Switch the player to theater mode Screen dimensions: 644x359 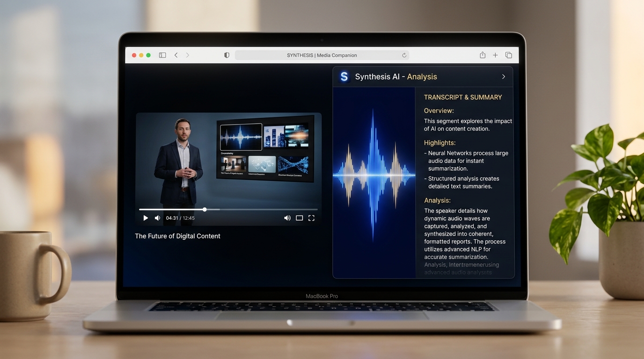[x=300, y=218]
